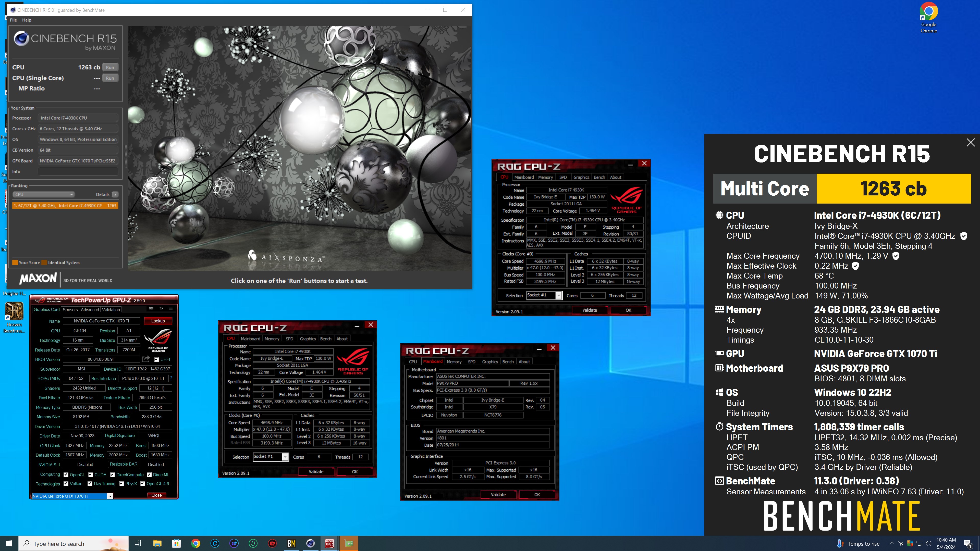Click the taskbar clock showing 10:40 AM

[946, 543]
